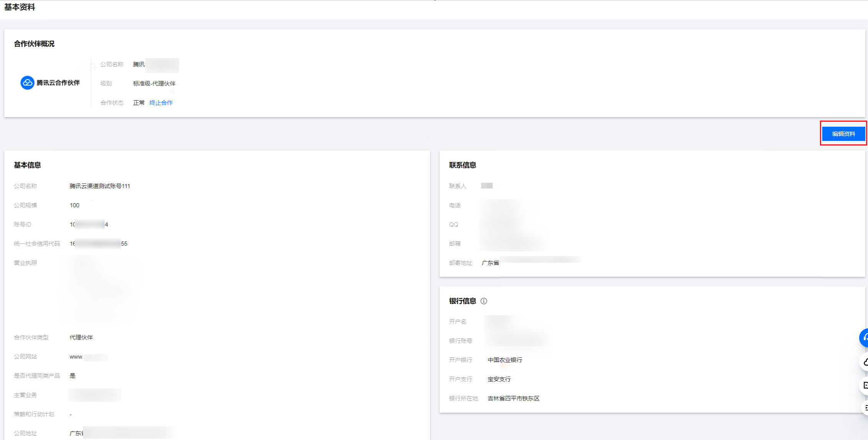This screenshot has width=868, height=440.
Task: Open the blurred 营业执照 image thumbnail
Action: coord(99,291)
